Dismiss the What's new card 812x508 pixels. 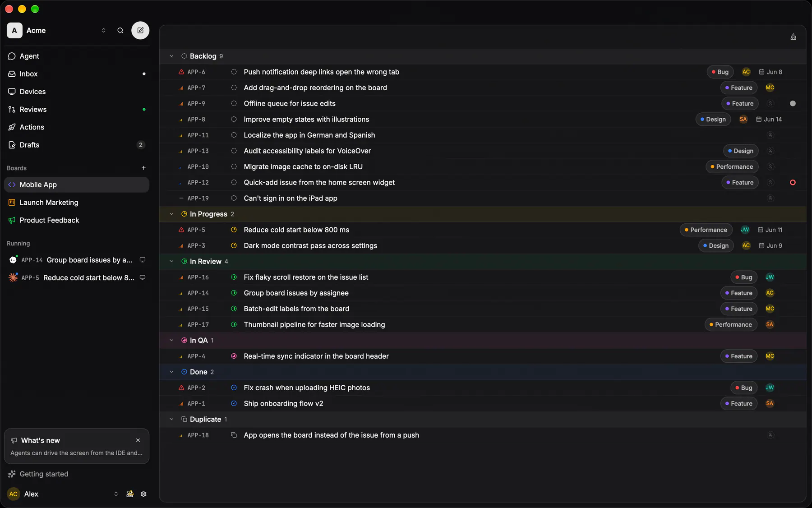(x=138, y=440)
